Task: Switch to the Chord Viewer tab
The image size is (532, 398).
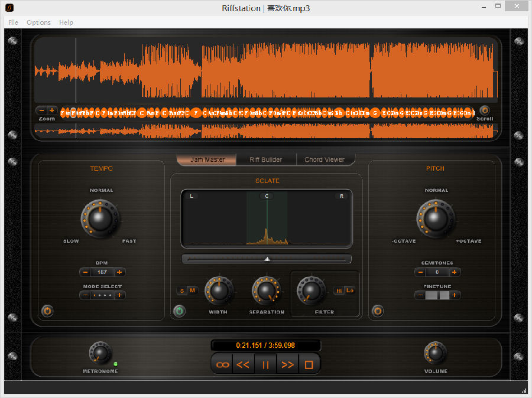Action: click(325, 159)
